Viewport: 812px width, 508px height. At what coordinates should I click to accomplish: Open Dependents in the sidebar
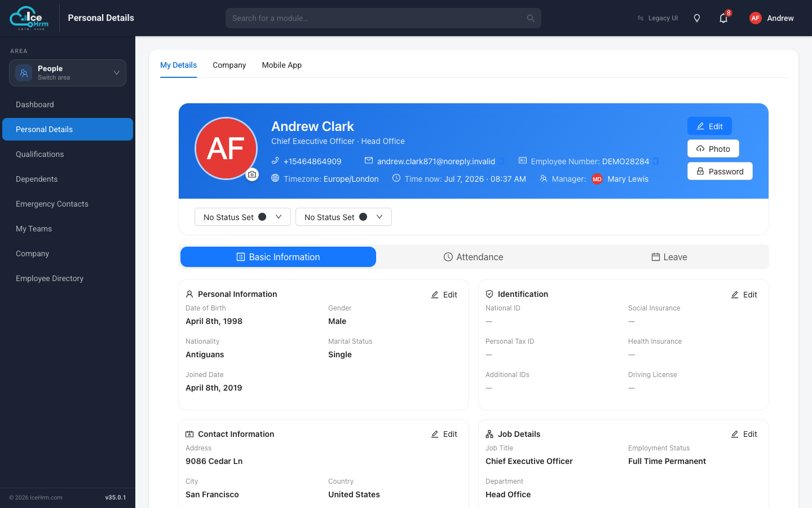coord(68,179)
